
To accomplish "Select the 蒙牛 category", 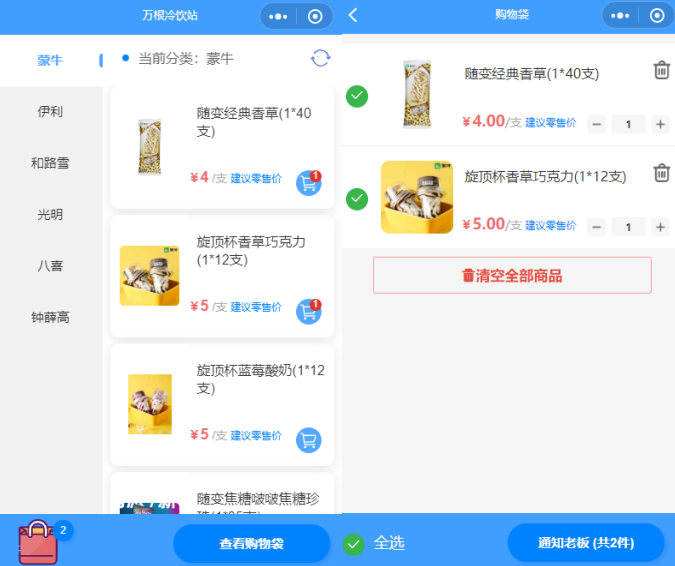I will pyautogui.click(x=50, y=60).
